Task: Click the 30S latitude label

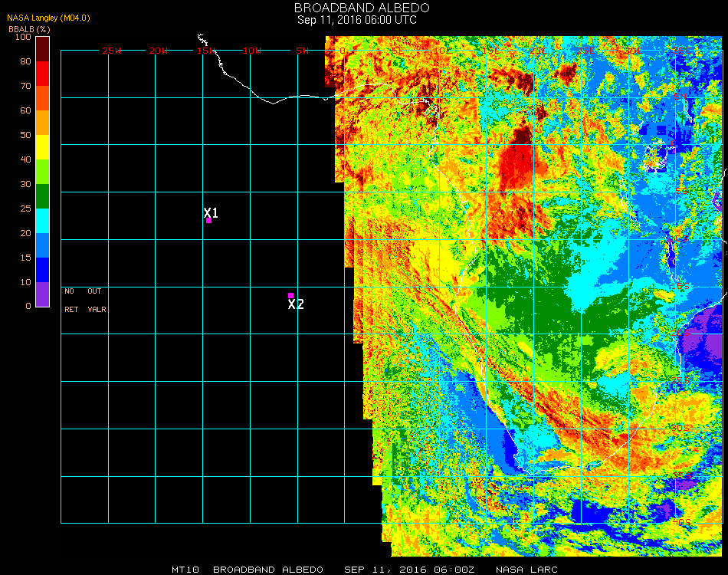Action: point(680,428)
